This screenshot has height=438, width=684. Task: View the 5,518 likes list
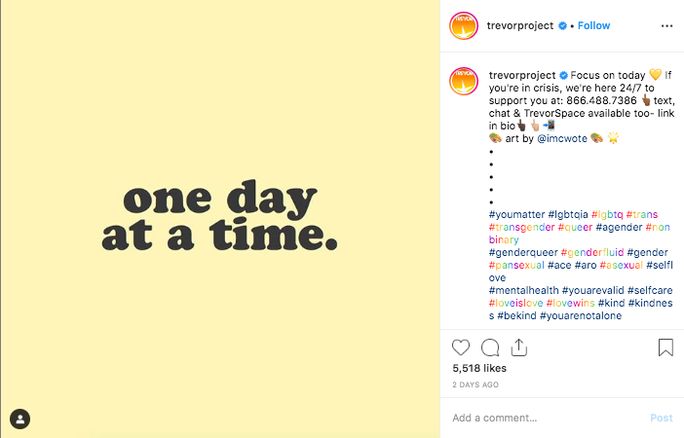pyautogui.click(x=479, y=368)
